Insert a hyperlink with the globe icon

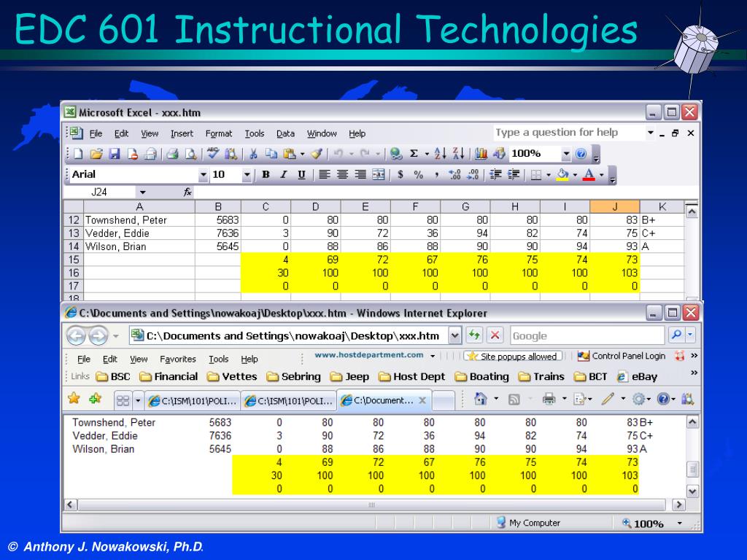[395, 154]
